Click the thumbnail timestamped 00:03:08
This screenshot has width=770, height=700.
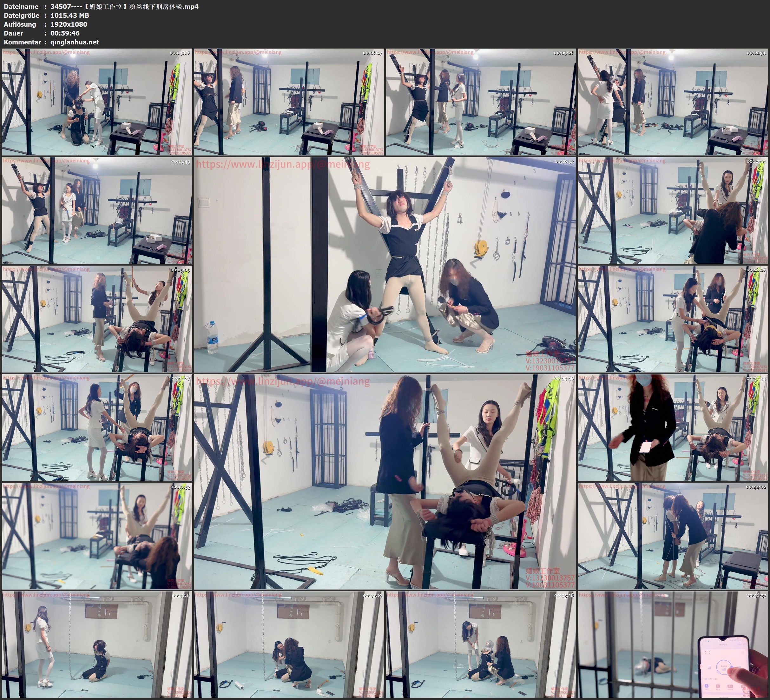pos(97,102)
